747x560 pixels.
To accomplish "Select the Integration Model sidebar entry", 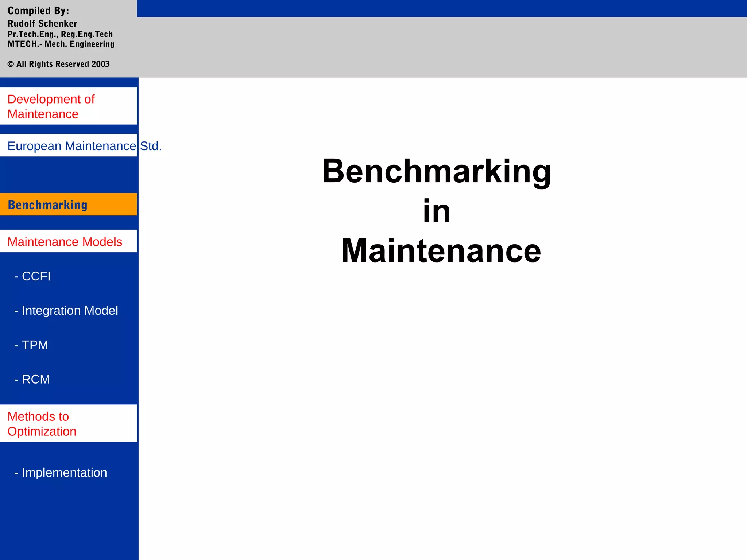I will [66, 311].
